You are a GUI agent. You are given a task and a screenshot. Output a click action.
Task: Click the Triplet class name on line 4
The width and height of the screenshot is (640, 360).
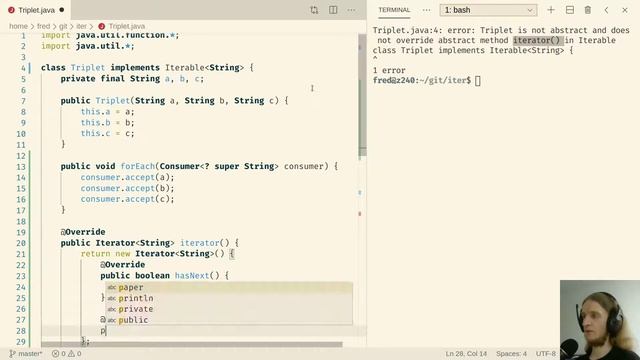[88, 68]
